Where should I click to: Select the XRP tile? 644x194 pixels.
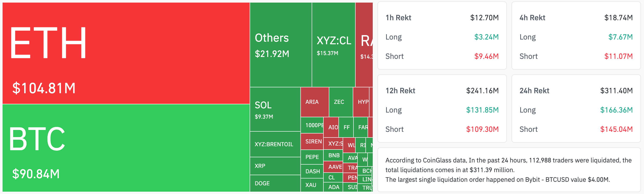[275, 166]
